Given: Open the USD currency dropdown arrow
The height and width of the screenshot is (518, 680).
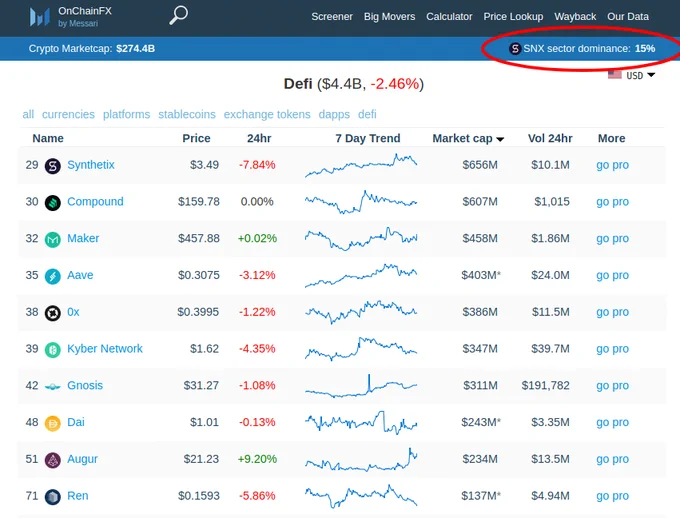Looking at the screenshot, I should pyautogui.click(x=651, y=75).
